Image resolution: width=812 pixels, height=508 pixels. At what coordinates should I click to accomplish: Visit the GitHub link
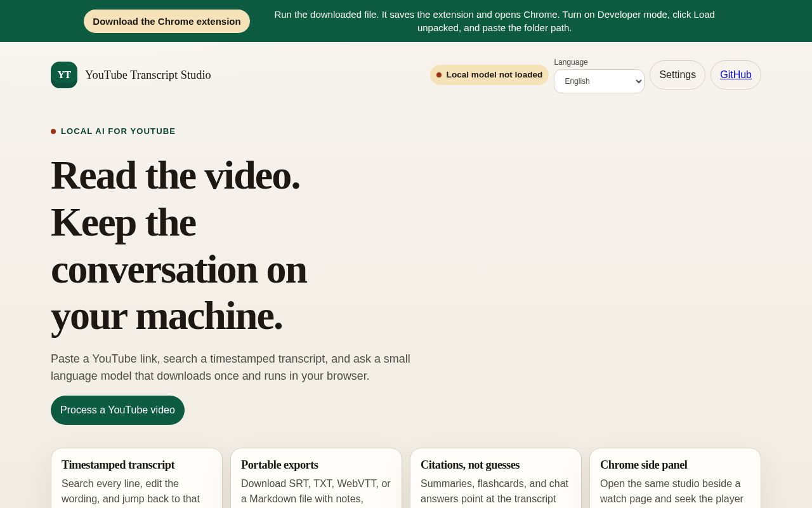point(736,75)
